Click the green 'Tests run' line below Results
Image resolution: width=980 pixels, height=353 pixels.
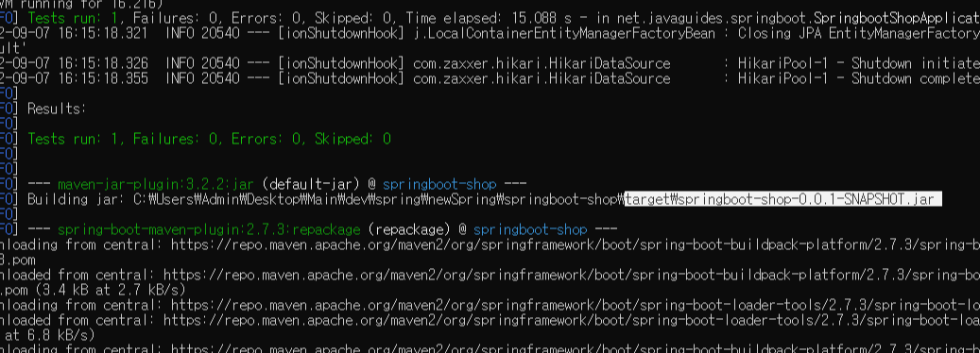click(210, 139)
